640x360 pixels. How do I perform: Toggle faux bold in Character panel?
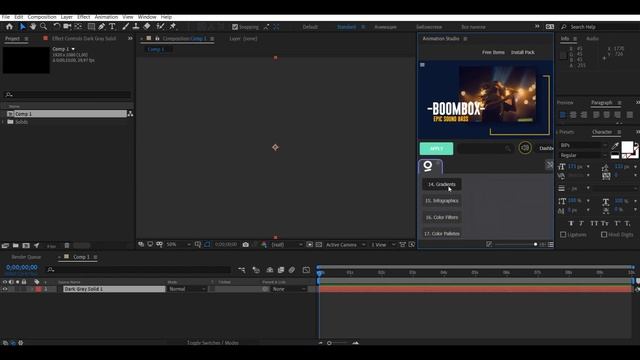[x=571, y=223]
